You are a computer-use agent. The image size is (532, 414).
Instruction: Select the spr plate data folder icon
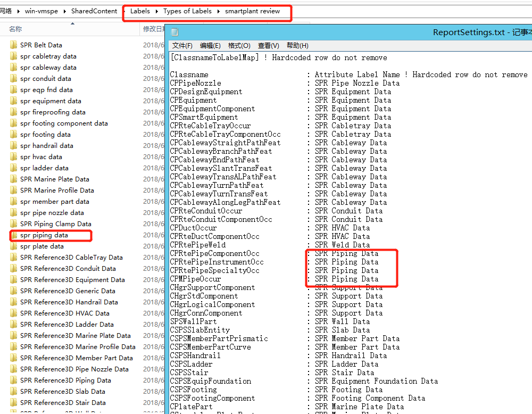pos(14,246)
